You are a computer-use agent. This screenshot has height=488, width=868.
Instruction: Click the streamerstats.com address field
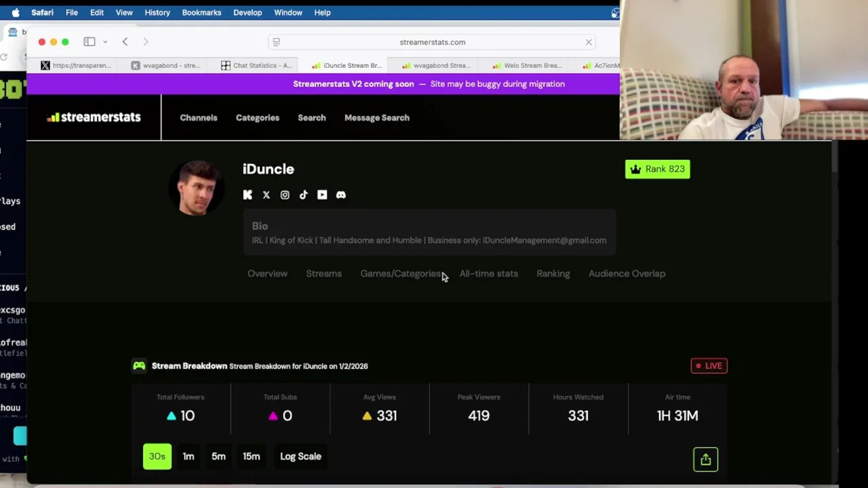[x=432, y=42]
